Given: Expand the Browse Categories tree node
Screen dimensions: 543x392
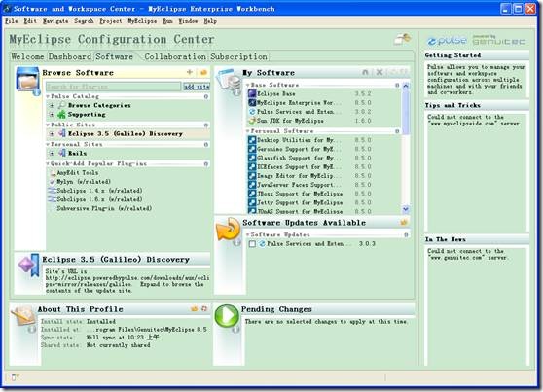Looking at the screenshot, I should 52,105.
